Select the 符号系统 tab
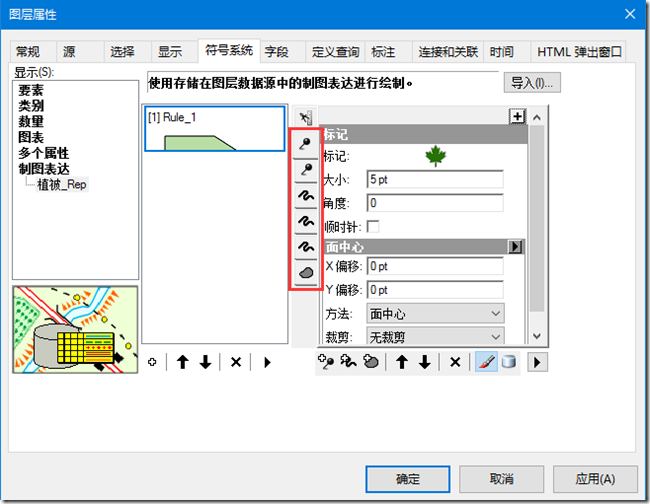This screenshot has width=650, height=504. point(229,51)
